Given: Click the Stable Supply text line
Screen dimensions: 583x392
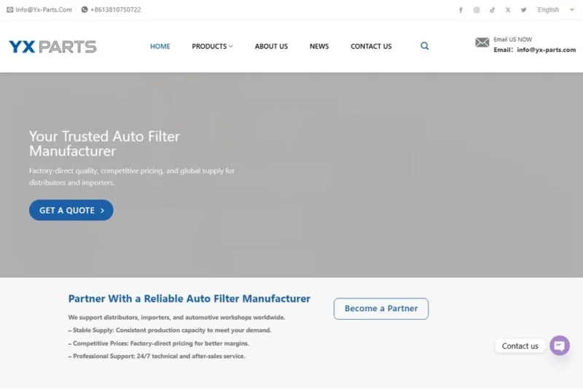Looking at the screenshot, I should [170, 330].
